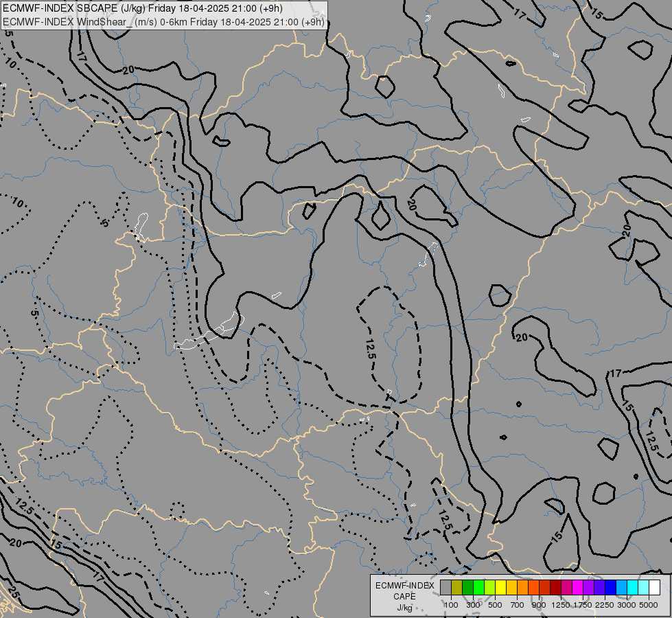The image size is (672, 618).
Task: Click the dark red swatch left of 1250
Action: click(x=555, y=587)
